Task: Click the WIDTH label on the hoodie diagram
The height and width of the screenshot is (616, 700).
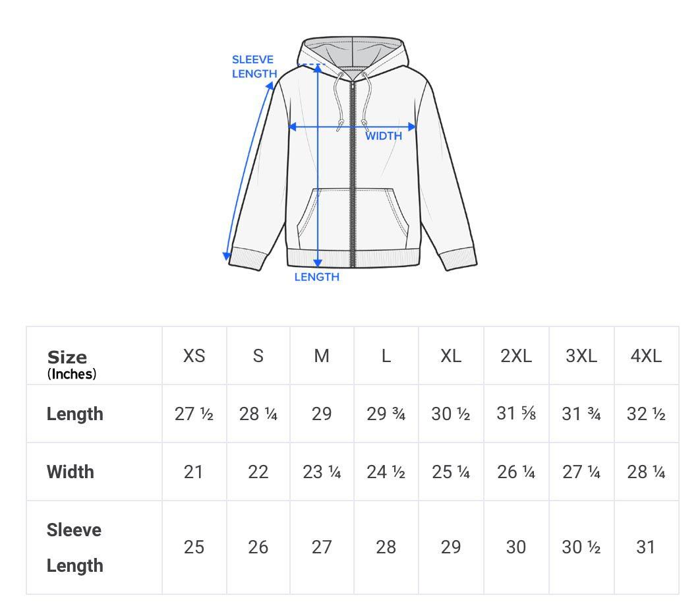Action: click(x=384, y=136)
